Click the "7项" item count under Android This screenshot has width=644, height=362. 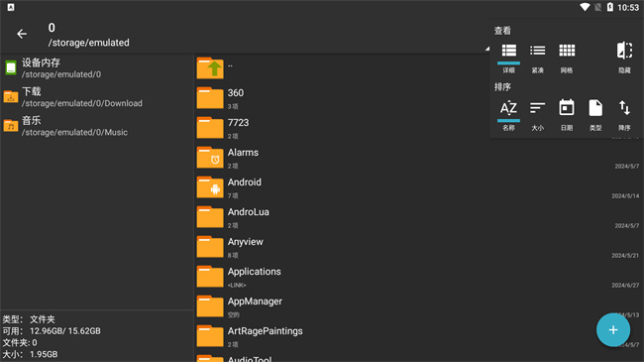(x=233, y=195)
